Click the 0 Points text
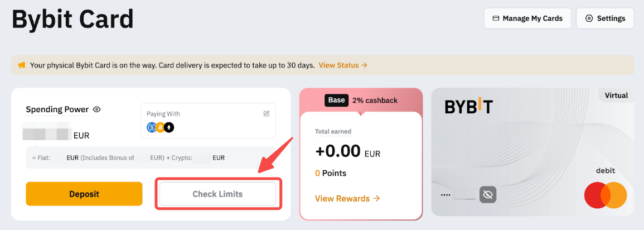Viewport: 644px width, 230px height. (331, 173)
